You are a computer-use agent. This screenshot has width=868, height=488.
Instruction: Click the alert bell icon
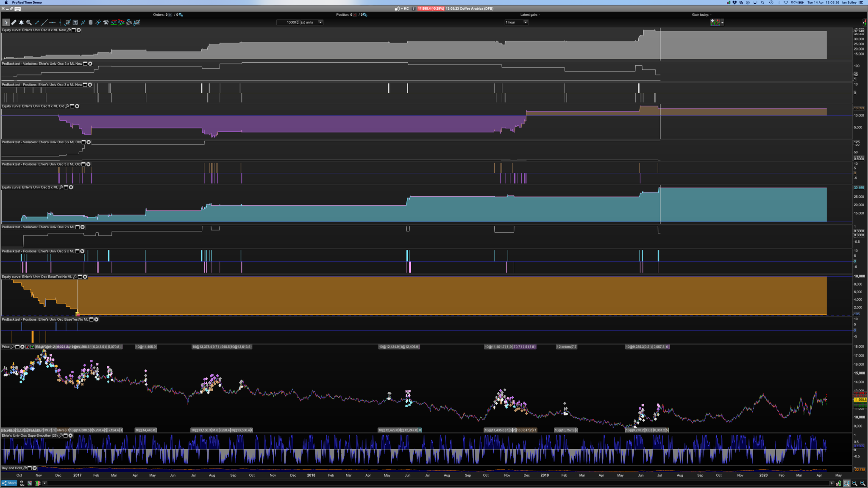(21, 22)
